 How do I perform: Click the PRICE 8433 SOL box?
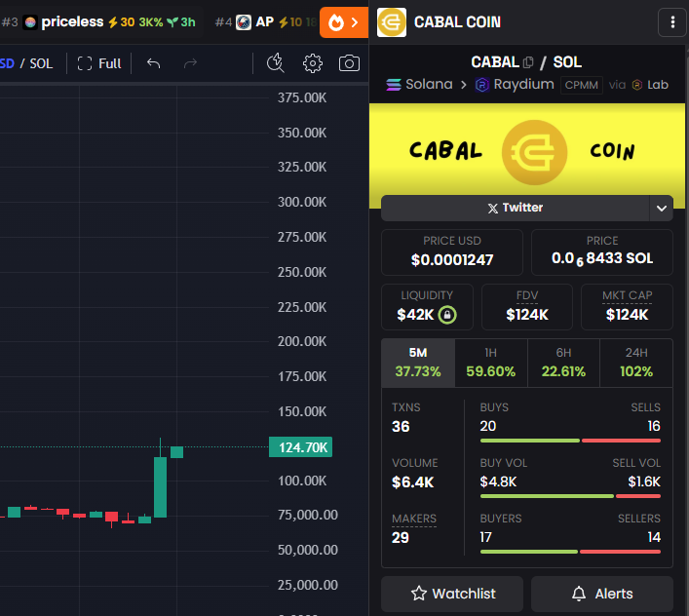602,252
